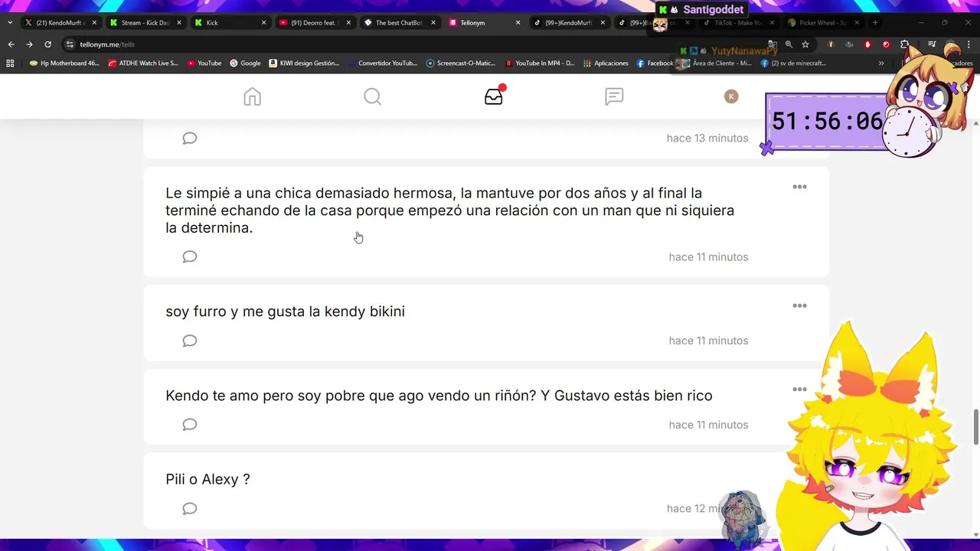Screen dimensions: 980x551
Task: Switch to the '(21) KendoMurft' X tab
Action: click(61, 23)
